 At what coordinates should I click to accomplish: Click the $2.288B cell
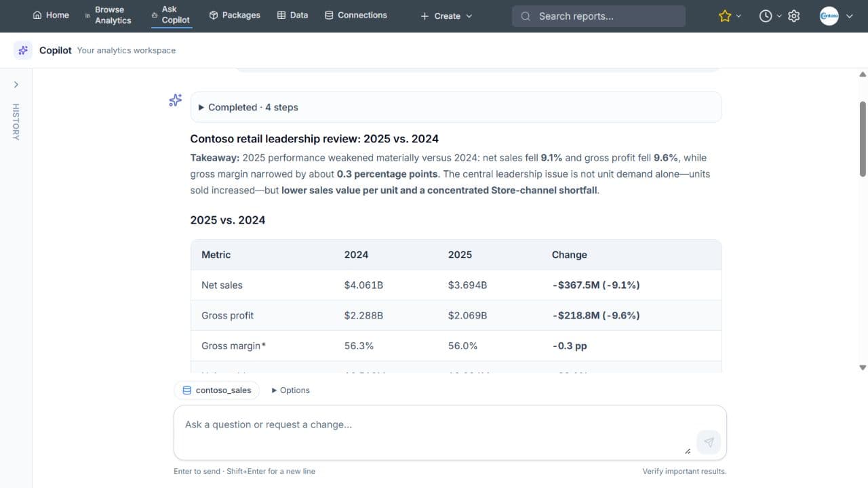[363, 315]
